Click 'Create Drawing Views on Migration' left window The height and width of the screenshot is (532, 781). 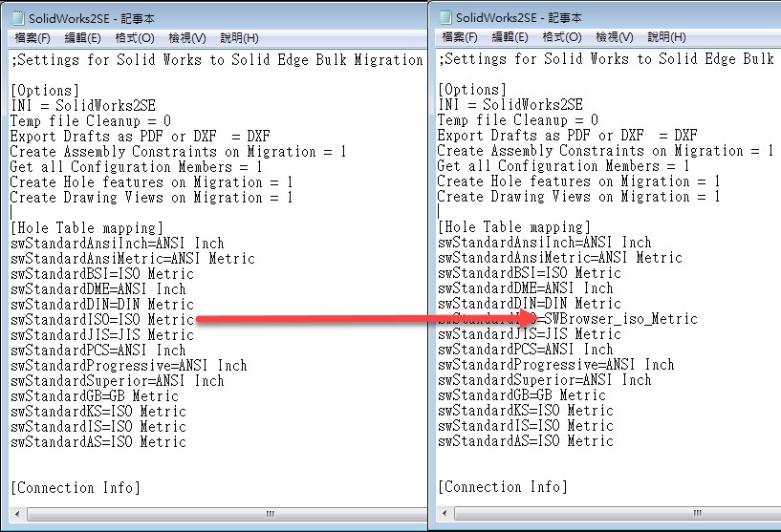[137, 198]
